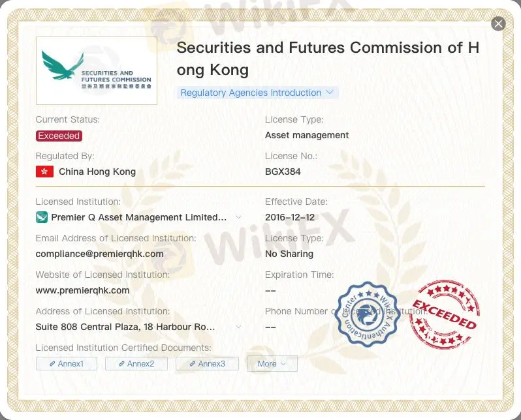
Task: Click the red EXCEEDED stamp
Action: pyautogui.click(x=445, y=314)
